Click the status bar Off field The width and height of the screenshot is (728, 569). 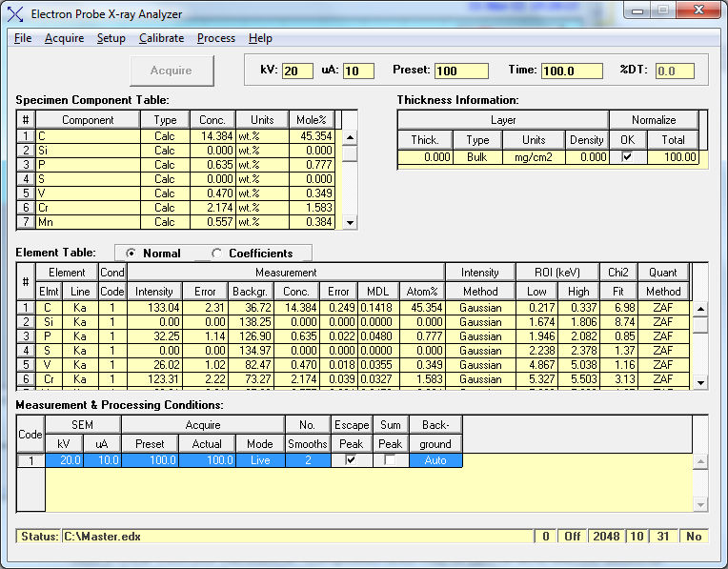click(572, 537)
